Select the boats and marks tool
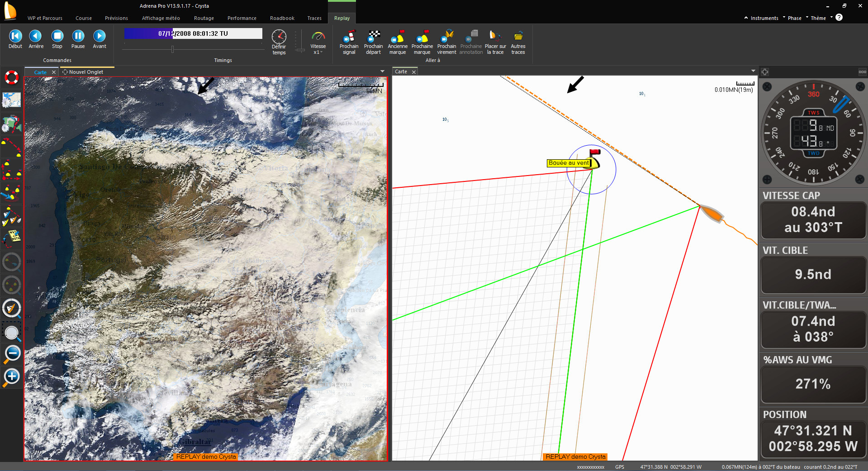 (x=11, y=216)
